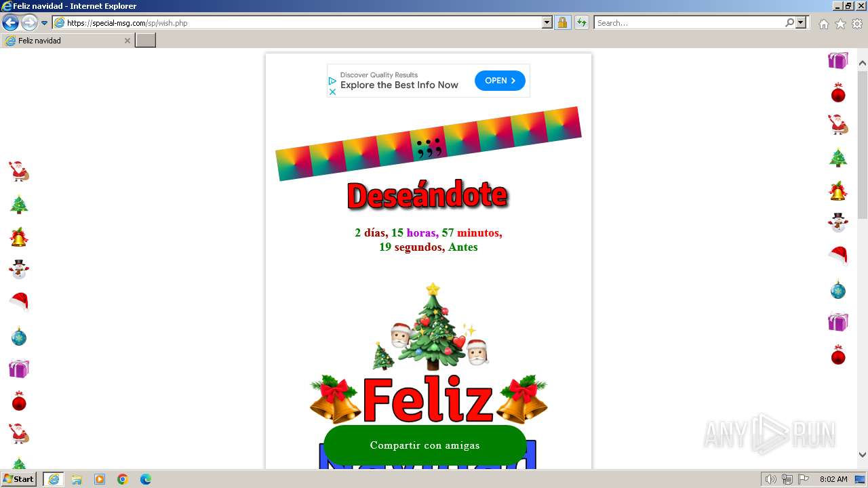Click the countdown text '2 días, 15 horas'
Image resolution: width=868 pixels, height=488 pixels.
coord(396,233)
